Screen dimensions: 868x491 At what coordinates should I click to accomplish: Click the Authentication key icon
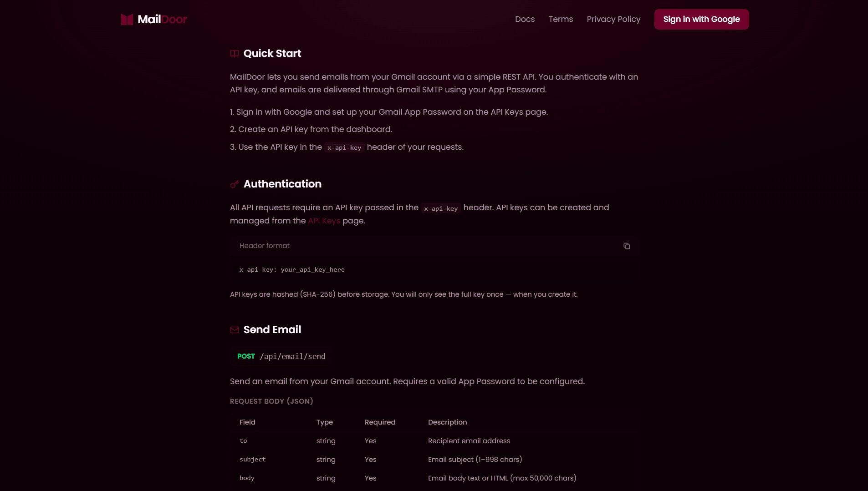point(235,184)
